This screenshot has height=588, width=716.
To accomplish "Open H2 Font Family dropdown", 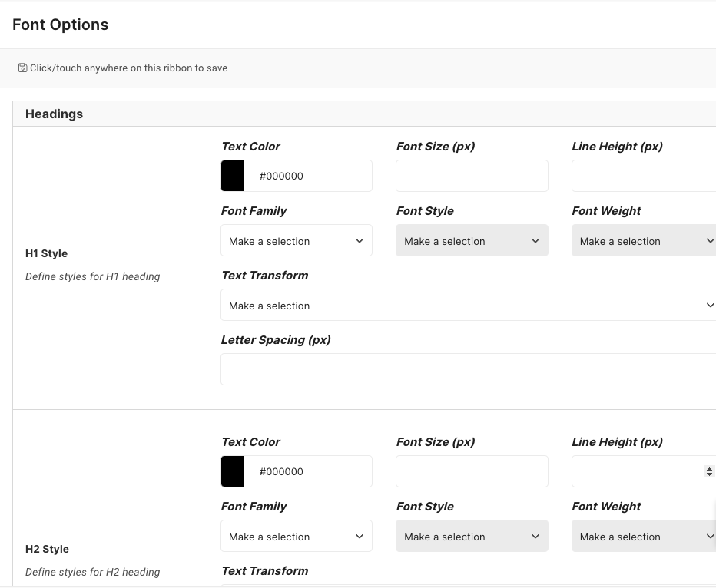I will 297,536.
